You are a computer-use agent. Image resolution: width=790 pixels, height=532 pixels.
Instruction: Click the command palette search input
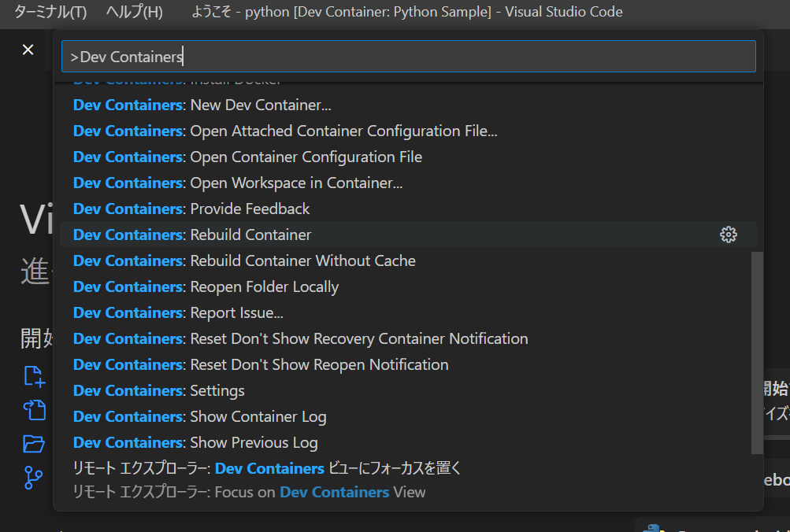(x=408, y=57)
